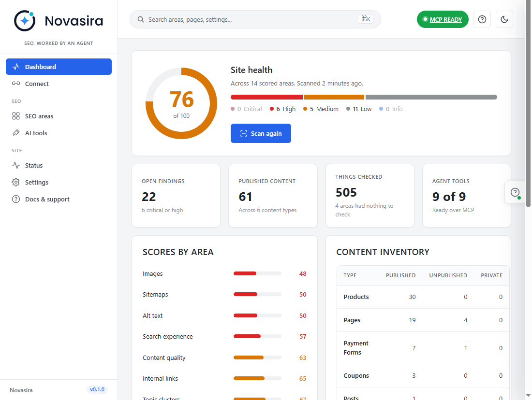Viewport: 532px width, 400px height.
Task: Click the TYPE column header
Action: point(350,275)
